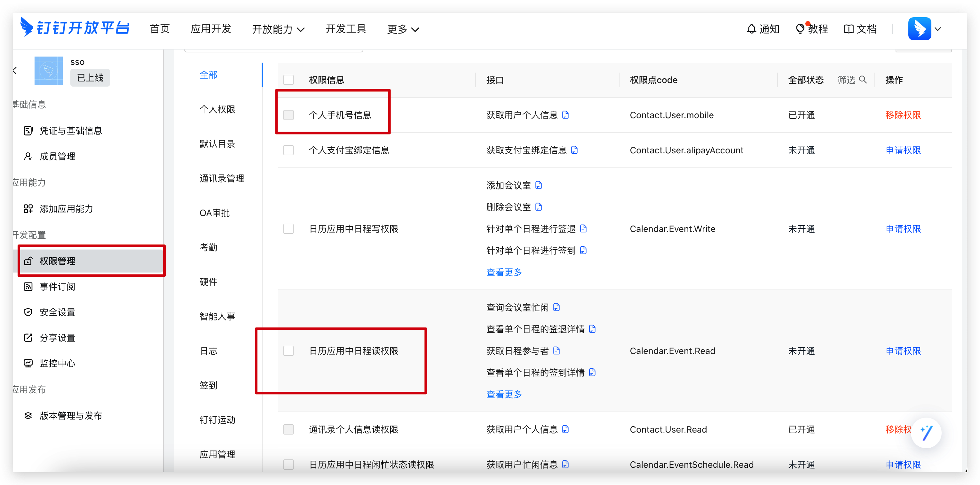Open doc icon next to 获取支付宝绑定信息
The image size is (980, 485).
[x=574, y=150]
